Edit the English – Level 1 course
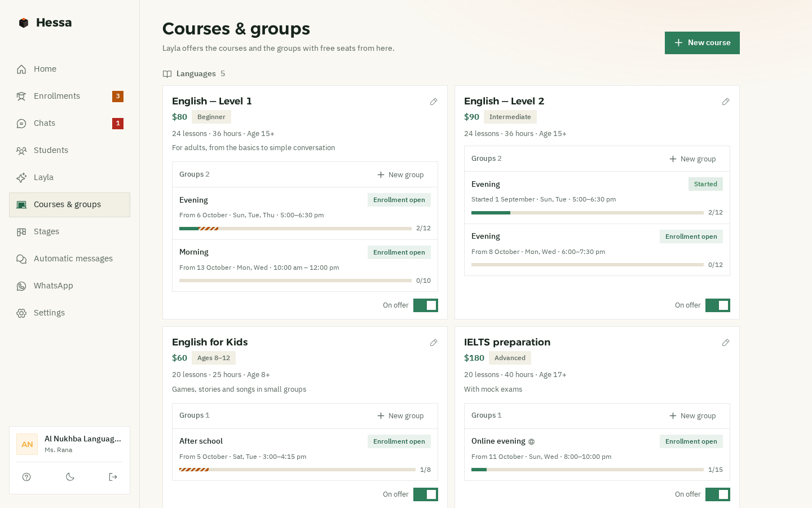The image size is (812, 508). click(434, 102)
